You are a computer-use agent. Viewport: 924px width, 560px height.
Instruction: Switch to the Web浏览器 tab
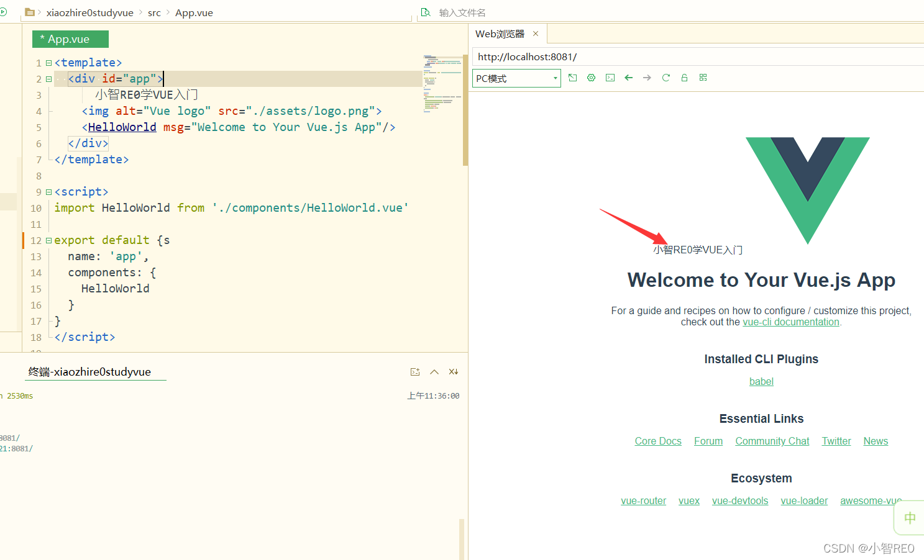[500, 34]
